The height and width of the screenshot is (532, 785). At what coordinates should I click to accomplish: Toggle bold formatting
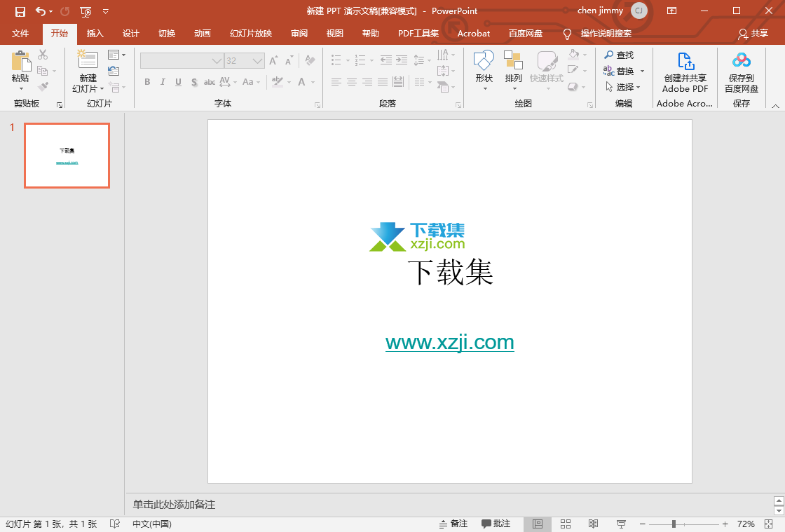pyautogui.click(x=147, y=82)
